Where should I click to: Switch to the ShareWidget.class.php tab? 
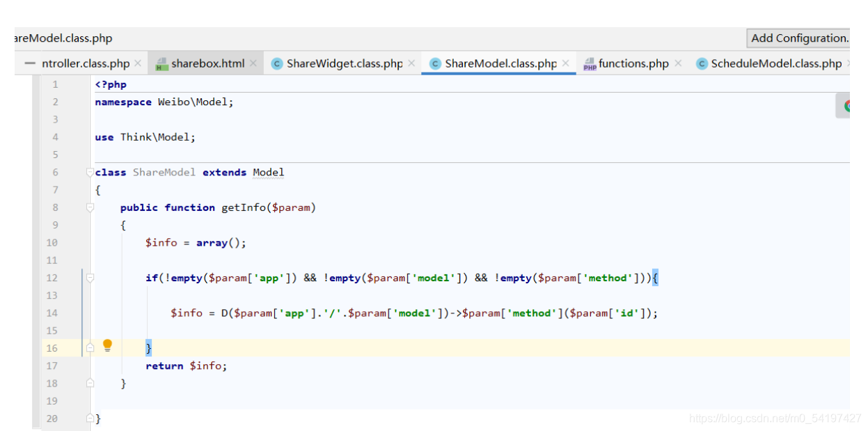[x=345, y=63]
